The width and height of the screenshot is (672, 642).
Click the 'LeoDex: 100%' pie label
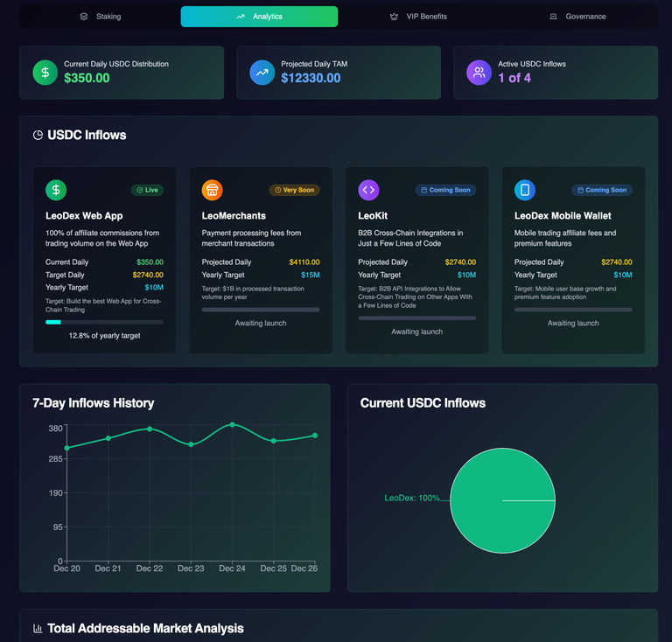click(412, 498)
